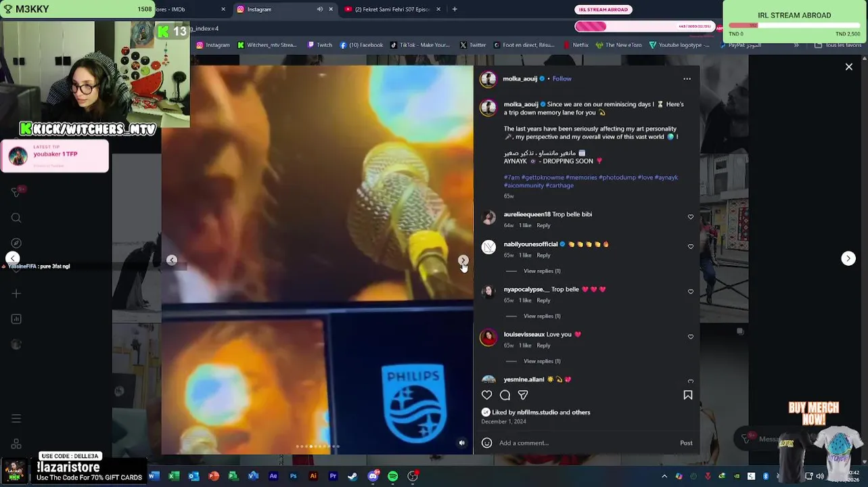Image resolution: width=868 pixels, height=487 pixels.
Task: Open Excel from the taskbar
Action: coord(173,476)
